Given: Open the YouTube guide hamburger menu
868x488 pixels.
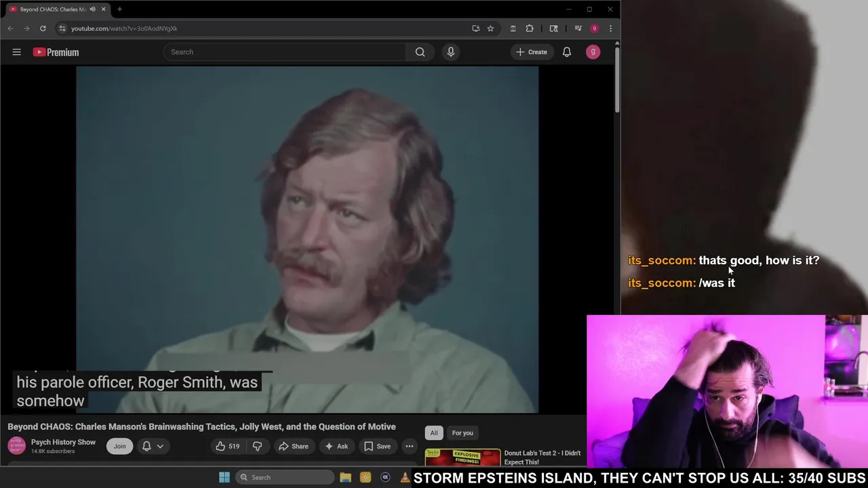Looking at the screenshot, I should (x=16, y=52).
